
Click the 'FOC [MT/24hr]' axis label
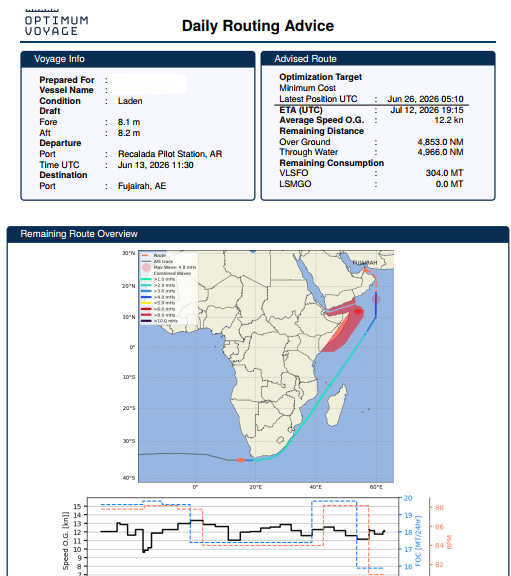click(418, 540)
